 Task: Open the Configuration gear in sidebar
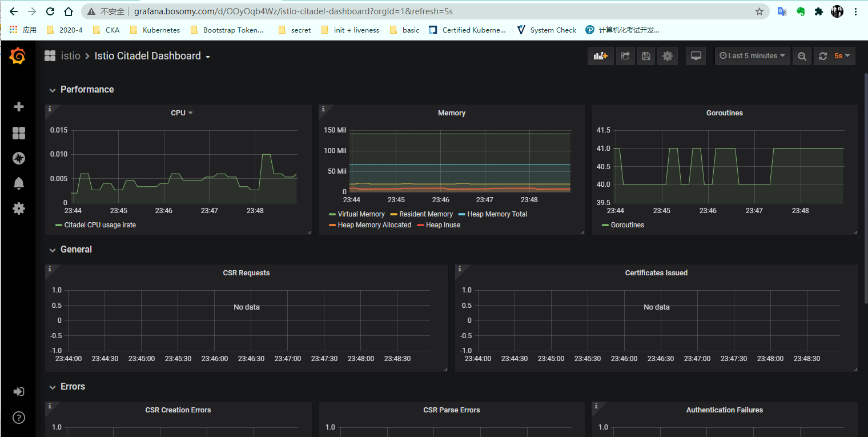19,209
